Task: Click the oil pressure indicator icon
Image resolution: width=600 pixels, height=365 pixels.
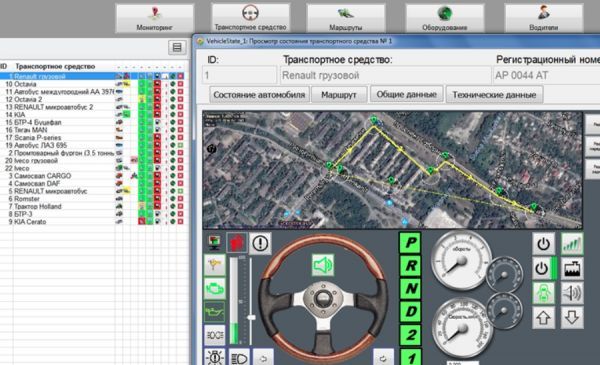Action: coord(215,311)
